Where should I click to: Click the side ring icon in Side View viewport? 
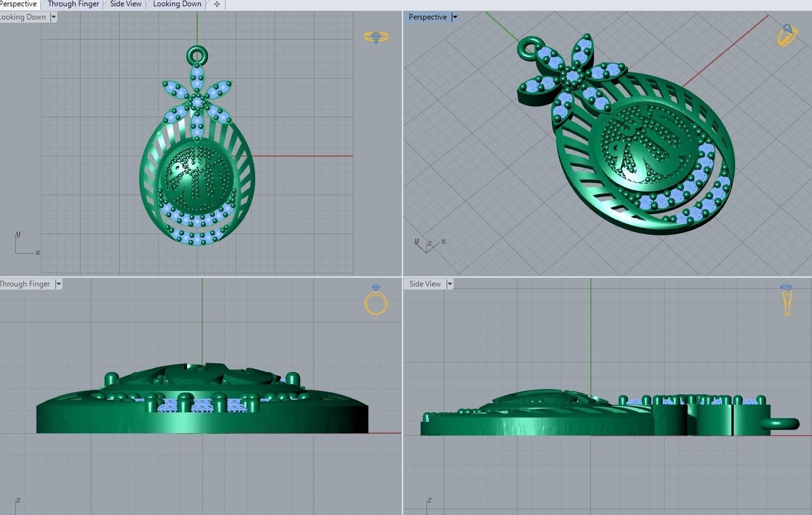[787, 300]
